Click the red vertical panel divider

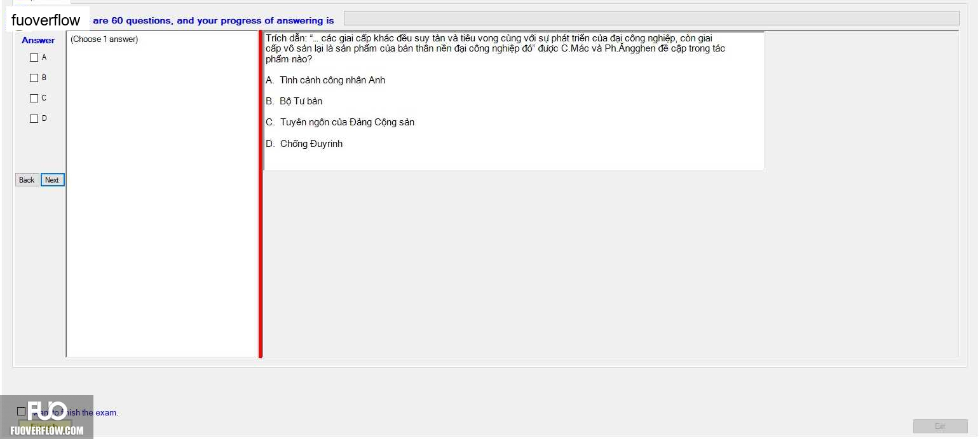click(261, 194)
